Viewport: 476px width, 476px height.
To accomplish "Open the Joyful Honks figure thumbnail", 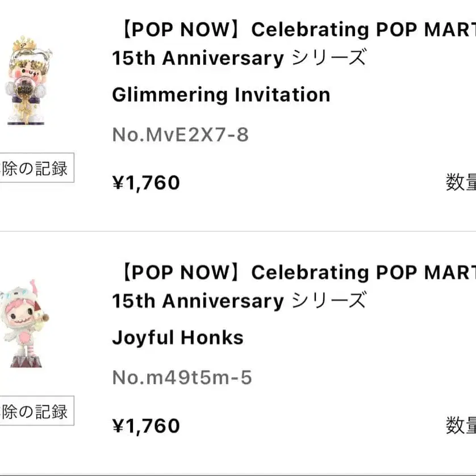I will click(x=27, y=323).
